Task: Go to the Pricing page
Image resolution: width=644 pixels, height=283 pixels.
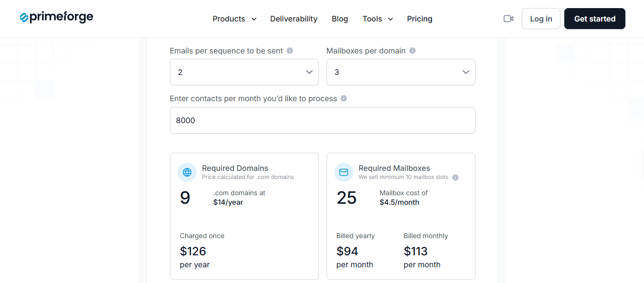Action: (x=420, y=19)
